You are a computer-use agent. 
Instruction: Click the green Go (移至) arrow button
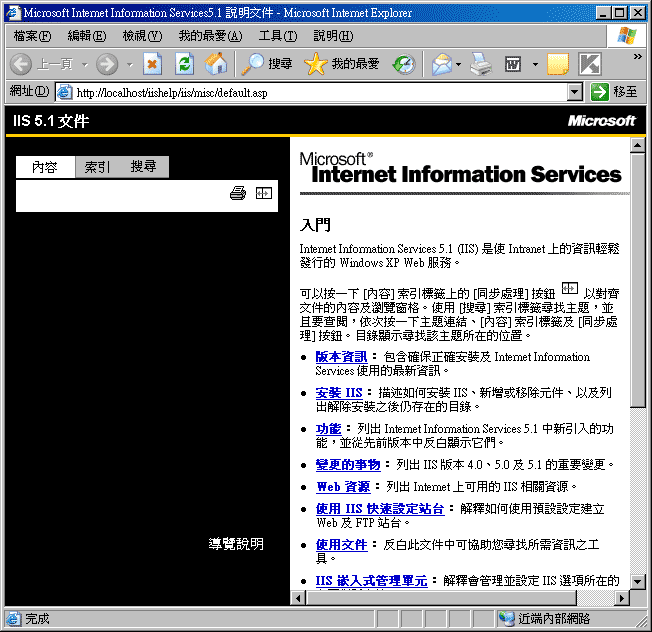(599, 92)
